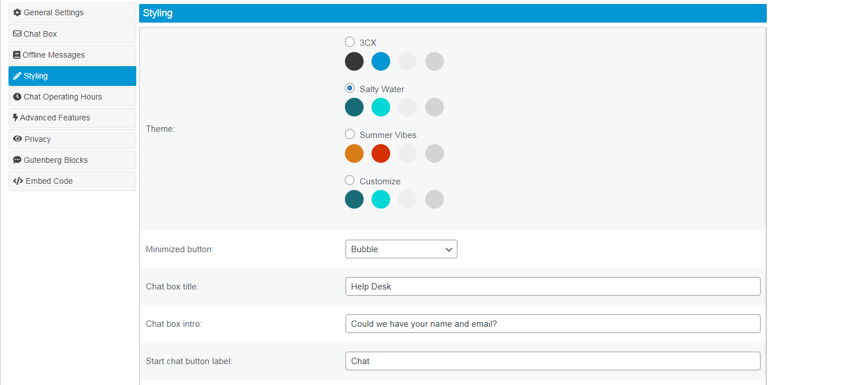
Task: Click the speech bubble icon for Gutenberg Blocks
Action: [17, 160]
